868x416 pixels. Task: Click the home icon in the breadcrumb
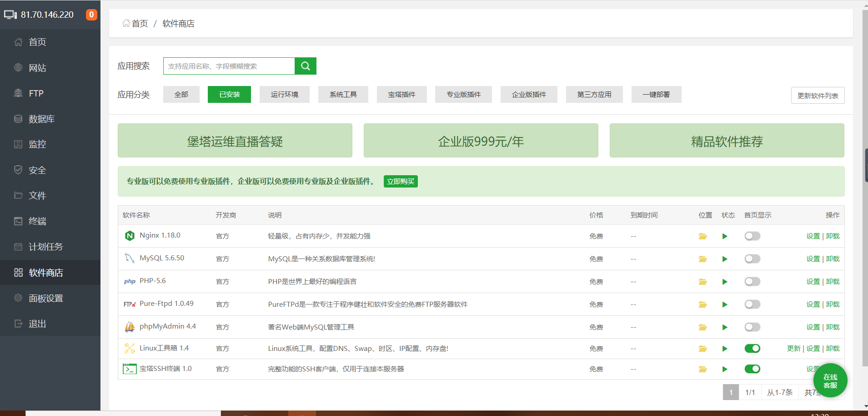tap(126, 23)
